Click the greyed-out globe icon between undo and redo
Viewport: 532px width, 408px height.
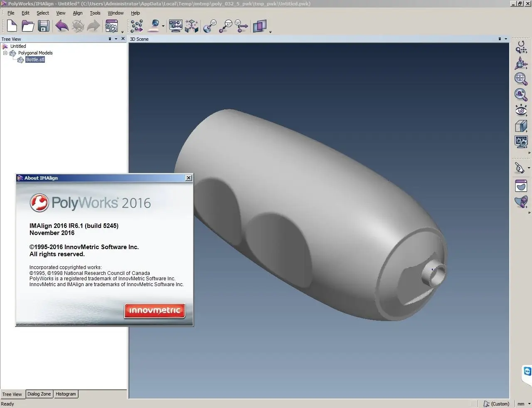[78, 26]
